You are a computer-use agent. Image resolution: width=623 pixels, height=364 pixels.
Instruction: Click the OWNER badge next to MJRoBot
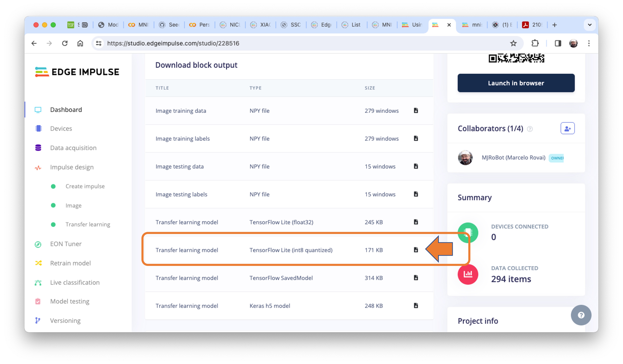pos(556,158)
